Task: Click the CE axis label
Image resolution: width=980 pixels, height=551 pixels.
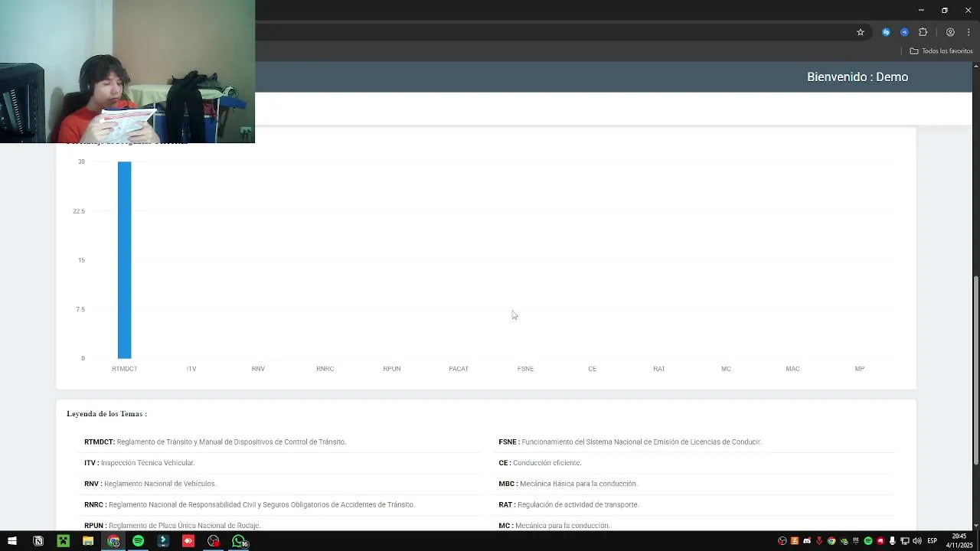Action: (592, 369)
